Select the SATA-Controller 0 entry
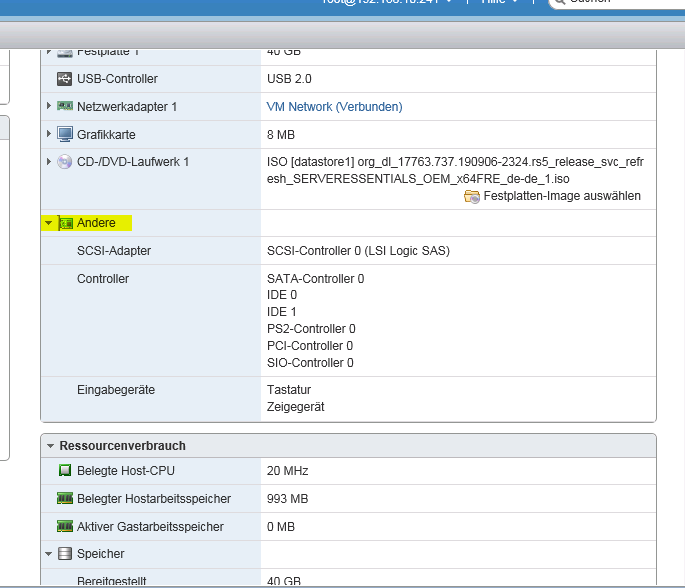685x588 pixels. [x=315, y=279]
